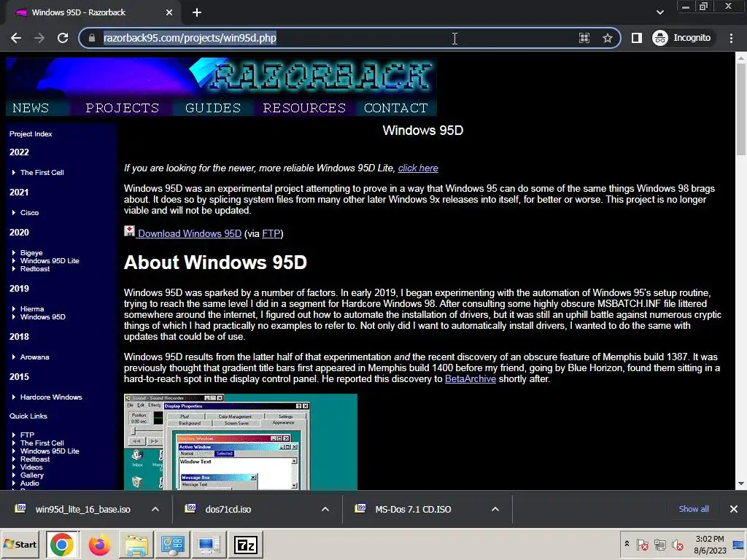Open the NEWS menu

[x=31, y=108]
